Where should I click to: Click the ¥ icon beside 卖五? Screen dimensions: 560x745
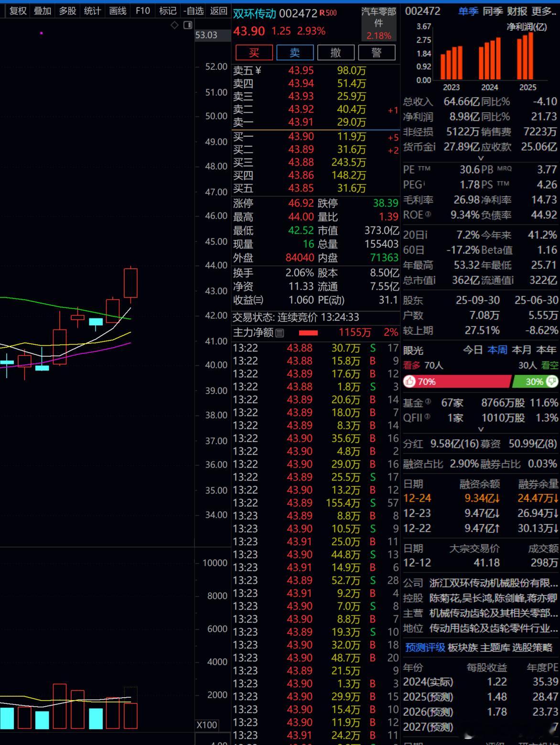pos(258,70)
